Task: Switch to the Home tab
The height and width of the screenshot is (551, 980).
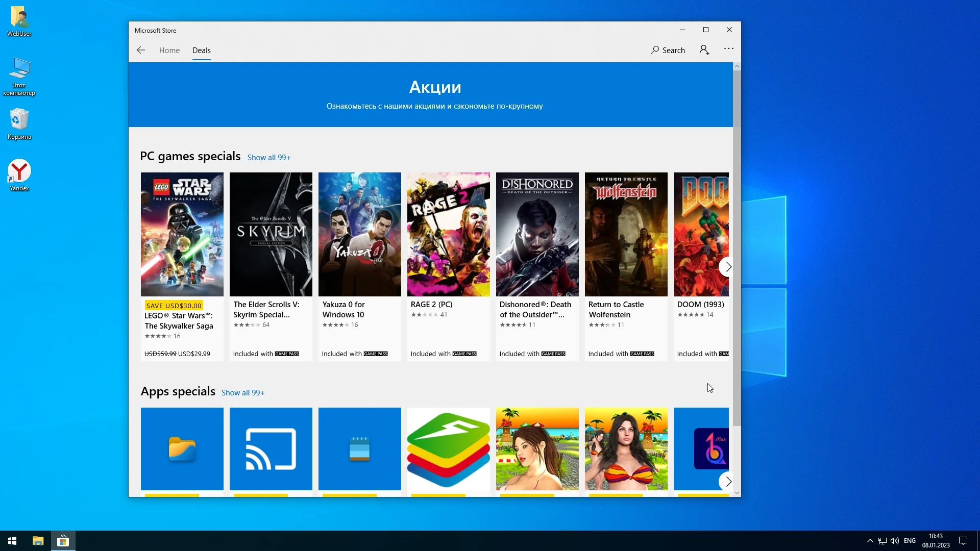Action: 169,51
